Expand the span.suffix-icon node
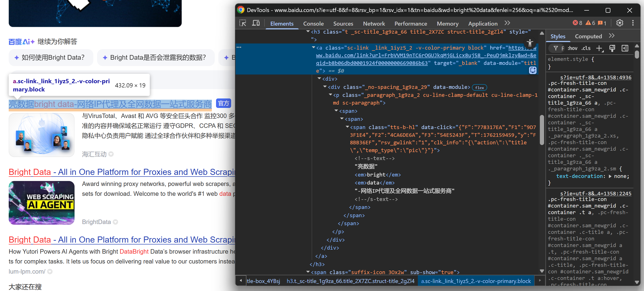Screen dimensions: 644x291 308,272
